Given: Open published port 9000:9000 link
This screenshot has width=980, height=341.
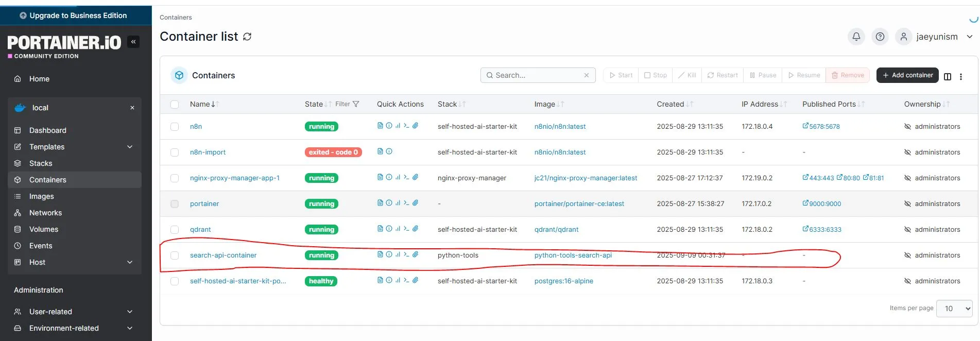Looking at the screenshot, I should pos(821,203).
